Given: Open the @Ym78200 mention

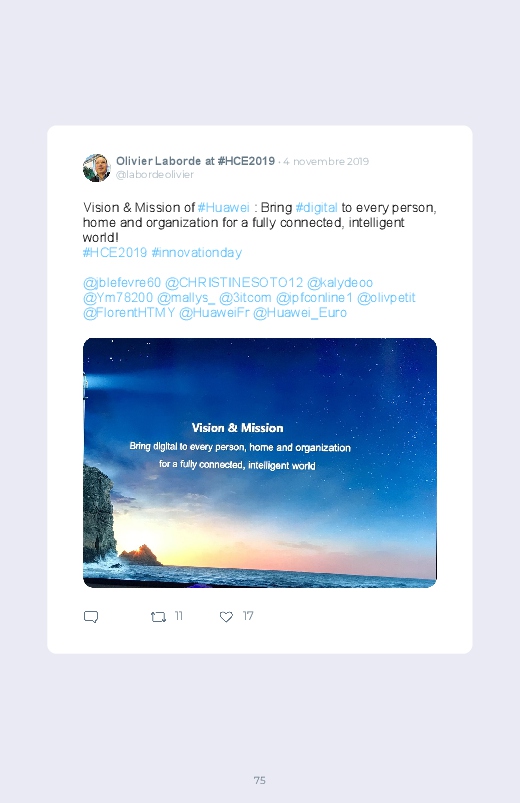Looking at the screenshot, I should point(118,298).
